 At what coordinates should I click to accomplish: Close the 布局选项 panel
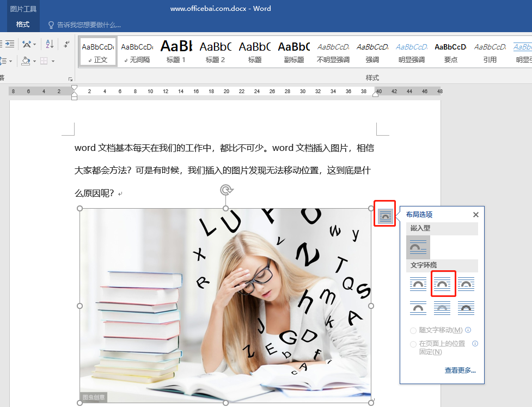[475, 214]
